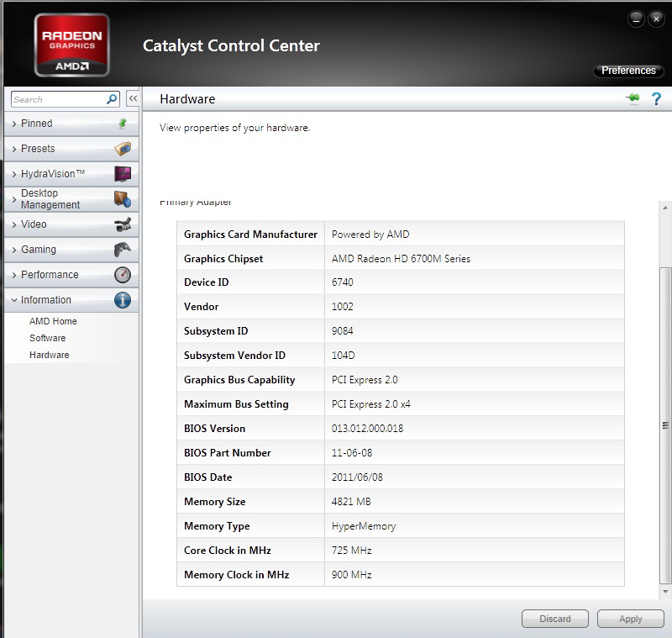This screenshot has width=672, height=638.
Task: Click the scrollbar down arrow
Action: (665, 592)
